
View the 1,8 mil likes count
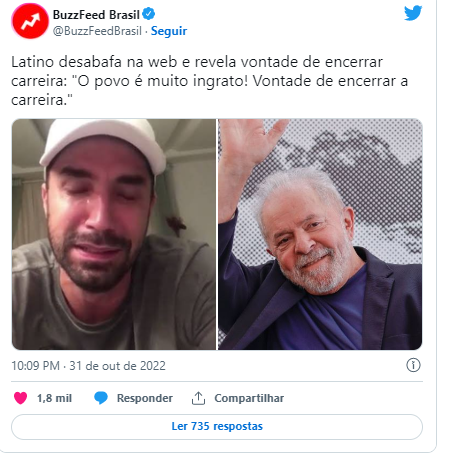(x=54, y=398)
